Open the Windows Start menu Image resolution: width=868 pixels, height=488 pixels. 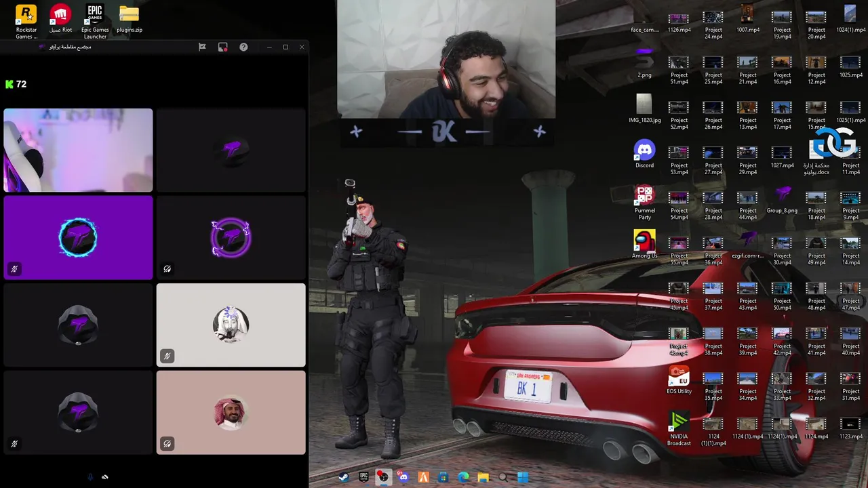pyautogui.click(x=523, y=477)
